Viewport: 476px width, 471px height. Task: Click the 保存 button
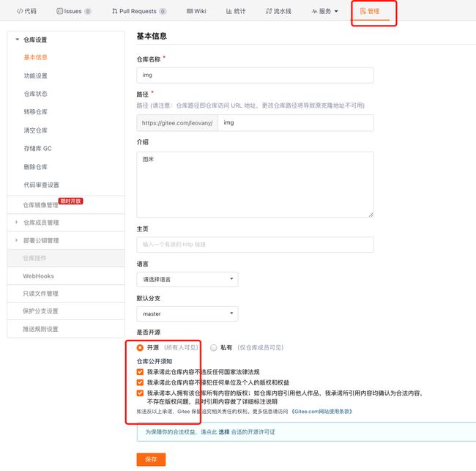pyautogui.click(x=151, y=459)
